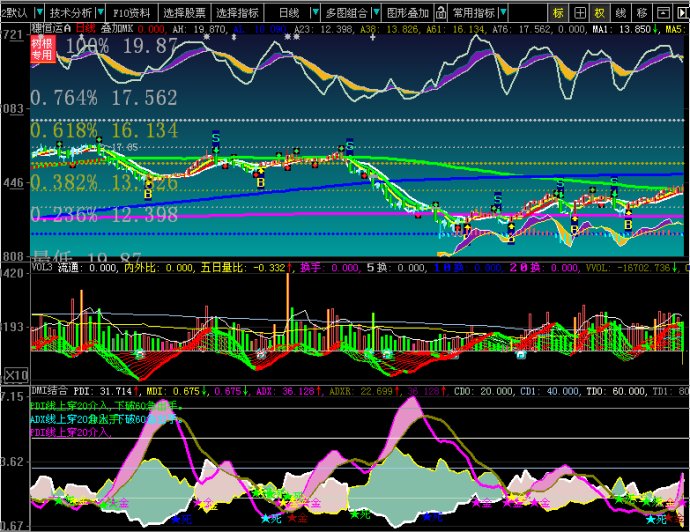Click the 100% 19.87 Fibonacci label
The height and width of the screenshot is (532, 690).
pyautogui.click(x=122, y=46)
